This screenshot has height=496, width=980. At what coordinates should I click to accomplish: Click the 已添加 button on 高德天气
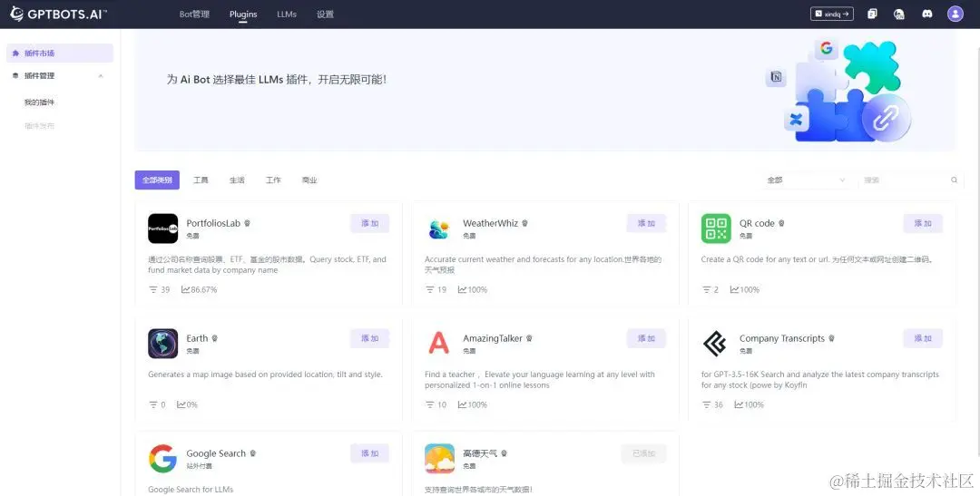point(643,452)
